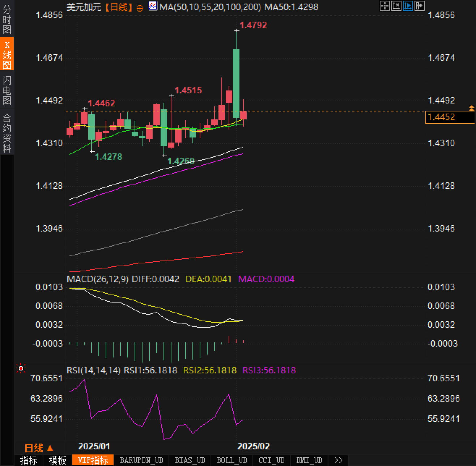Screen dimensions: 476x466
Task: Click the chart panel expand arrow icon
Action: tap(420, 6)
